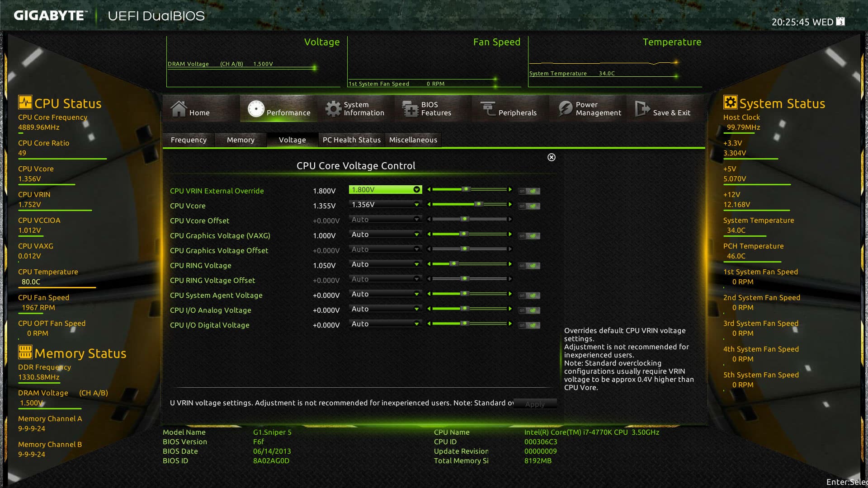Click the calendar icon beside the clock
This screenshot has height=488, width=868.
tap(840, 22)
